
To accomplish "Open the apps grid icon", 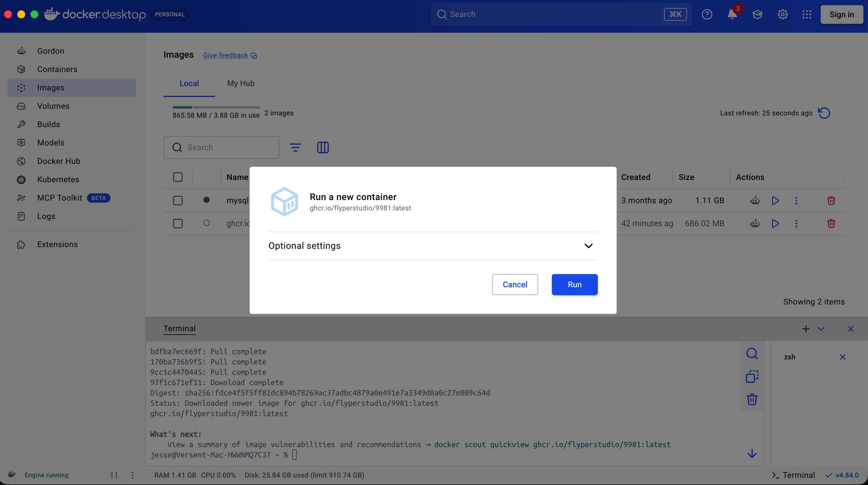I will [807, 15].
